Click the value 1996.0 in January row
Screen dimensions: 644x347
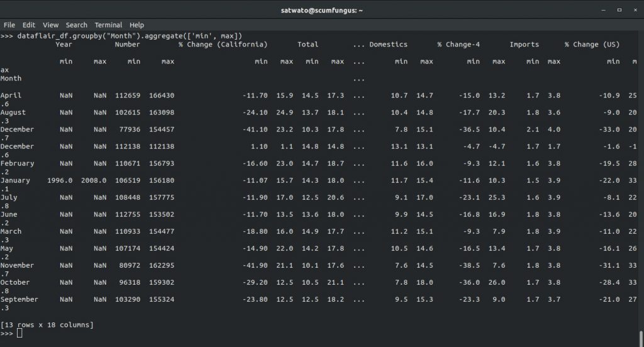tap(60, 180)
